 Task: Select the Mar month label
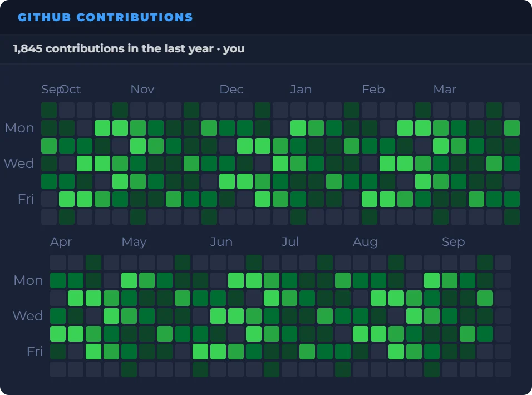point(445,89)
